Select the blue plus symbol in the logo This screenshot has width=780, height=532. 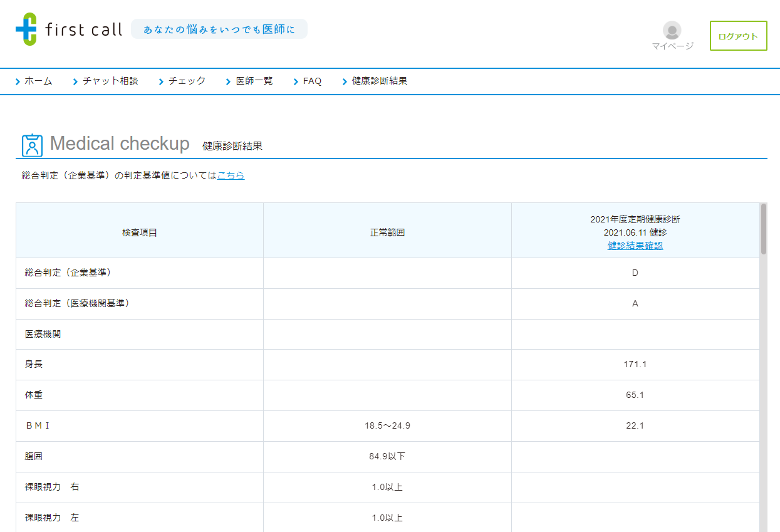(x=26, y=28)
